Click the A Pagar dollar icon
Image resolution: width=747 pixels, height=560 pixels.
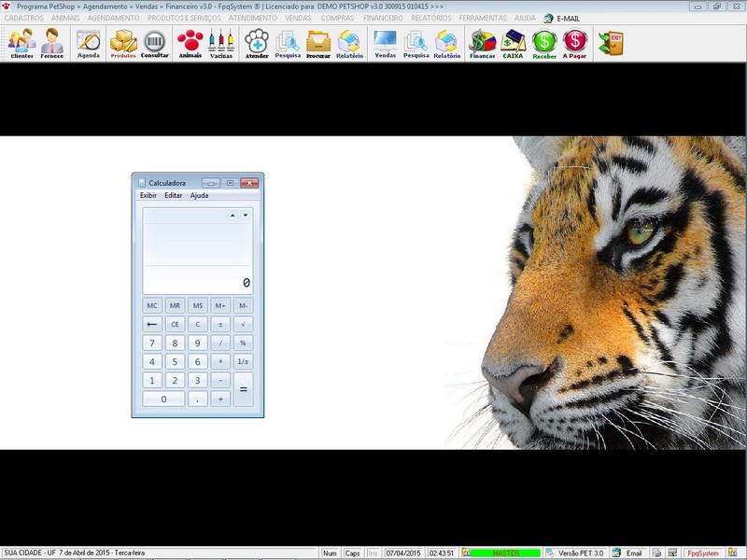tap(575, 43)
